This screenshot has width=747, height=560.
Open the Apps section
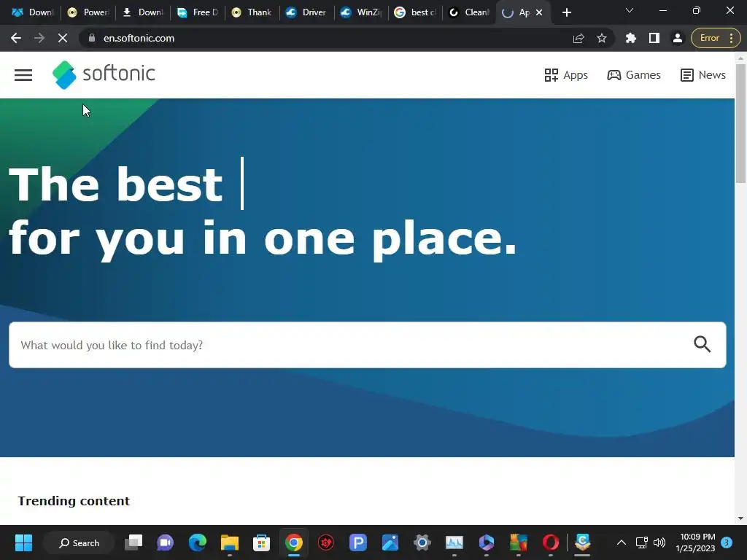[566, 75]
